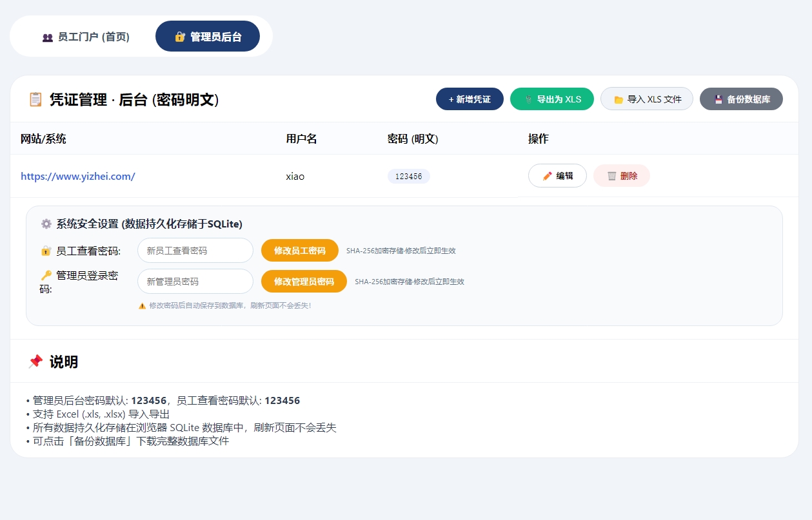Image resolution: width=812 pixels, height=520 pixels.
Task: Click the 管理员登录密码 label
Action: (79, 282)
